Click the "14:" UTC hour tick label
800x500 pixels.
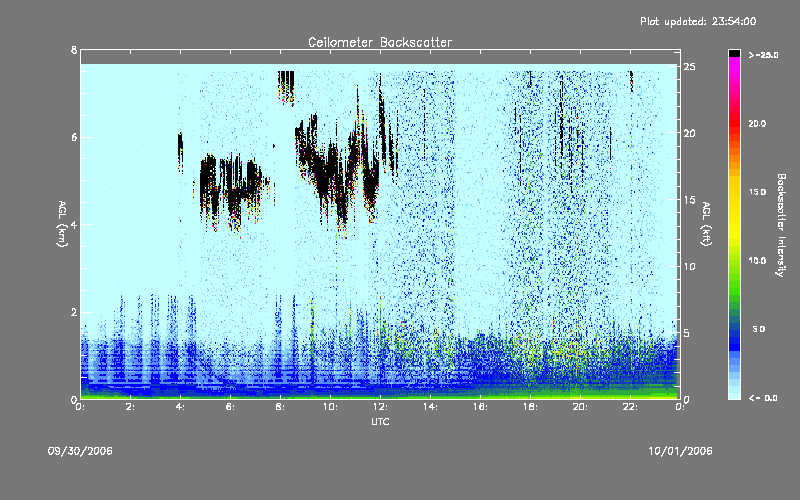pyautogui.click(x=430, y=407)
